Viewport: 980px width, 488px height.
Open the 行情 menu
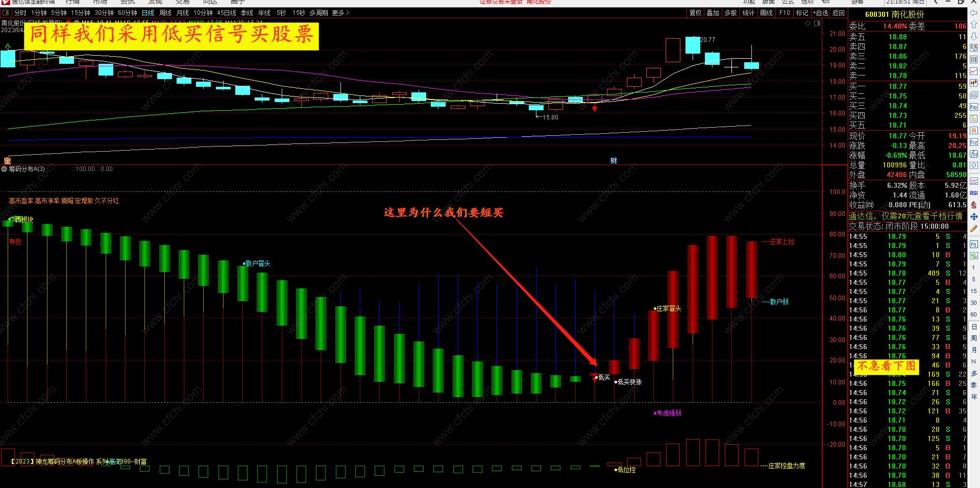(72, 2)
